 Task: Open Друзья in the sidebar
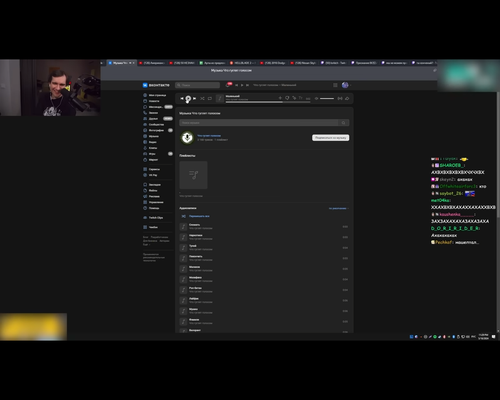coord(153,119)
